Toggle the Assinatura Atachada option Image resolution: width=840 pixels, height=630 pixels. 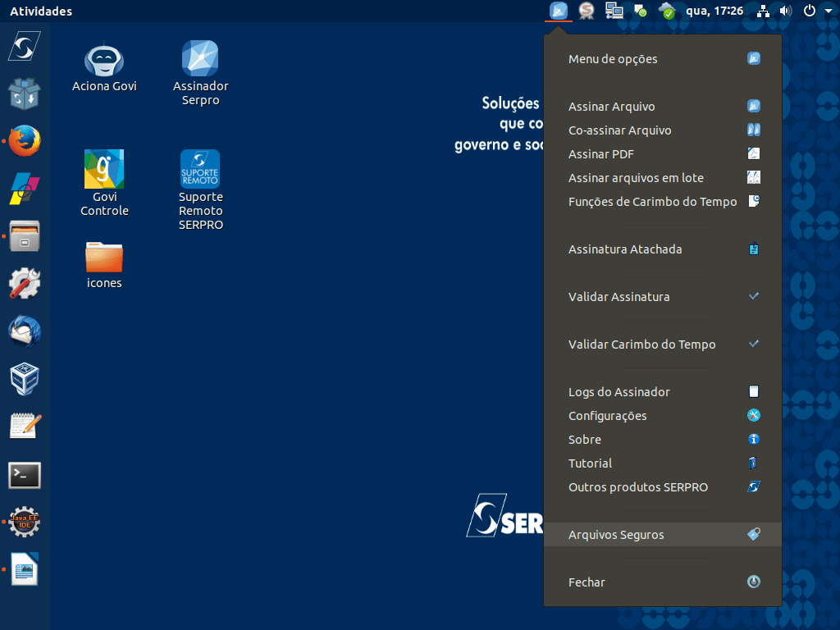pos(625,249)
